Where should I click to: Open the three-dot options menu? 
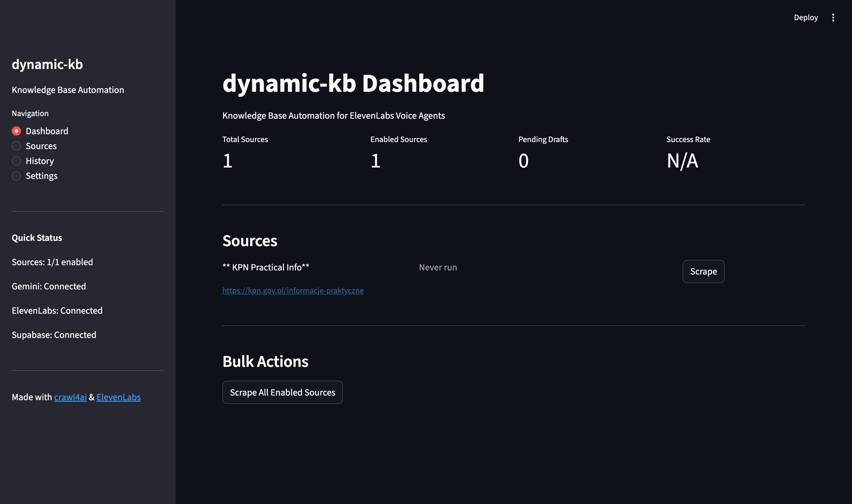click(833, 17)
